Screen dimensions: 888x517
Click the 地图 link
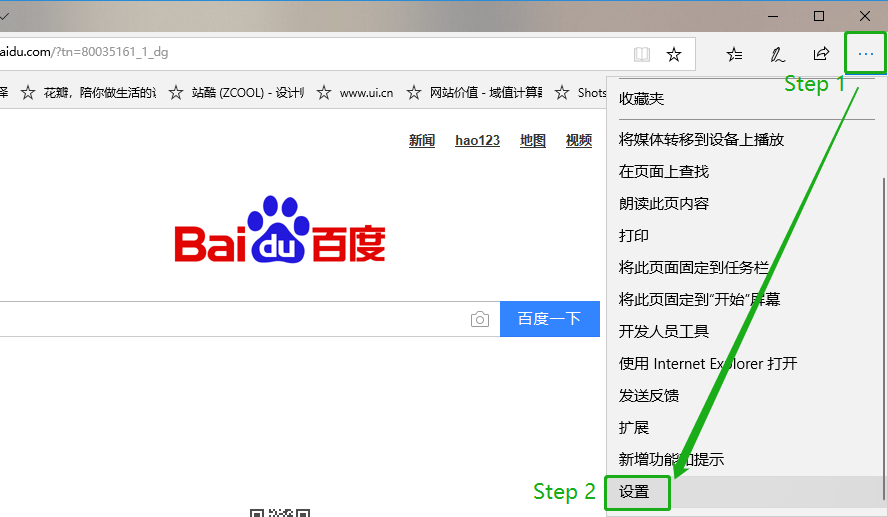coord(533,140)
